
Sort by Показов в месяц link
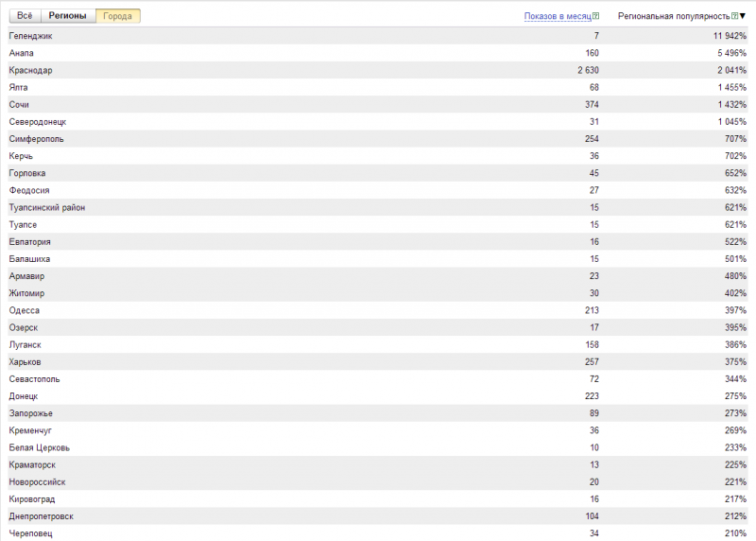pyautogui.click(x=558, y=17)
